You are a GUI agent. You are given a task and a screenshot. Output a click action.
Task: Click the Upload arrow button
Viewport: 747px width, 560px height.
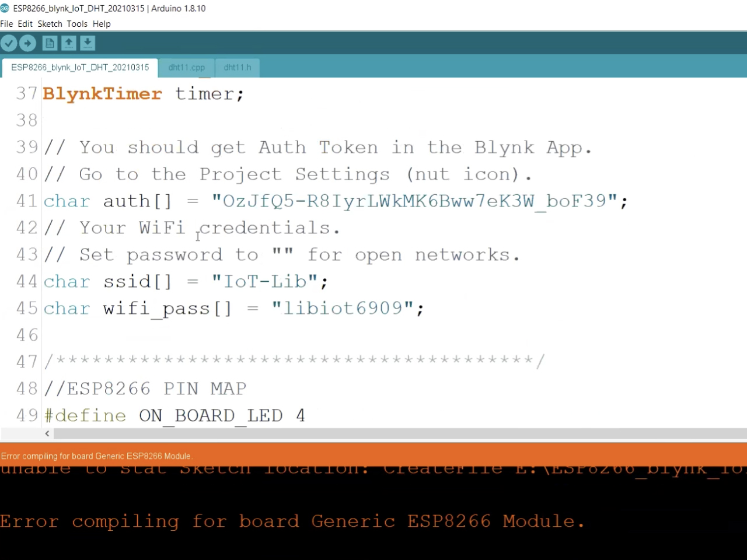click(27, 43)
